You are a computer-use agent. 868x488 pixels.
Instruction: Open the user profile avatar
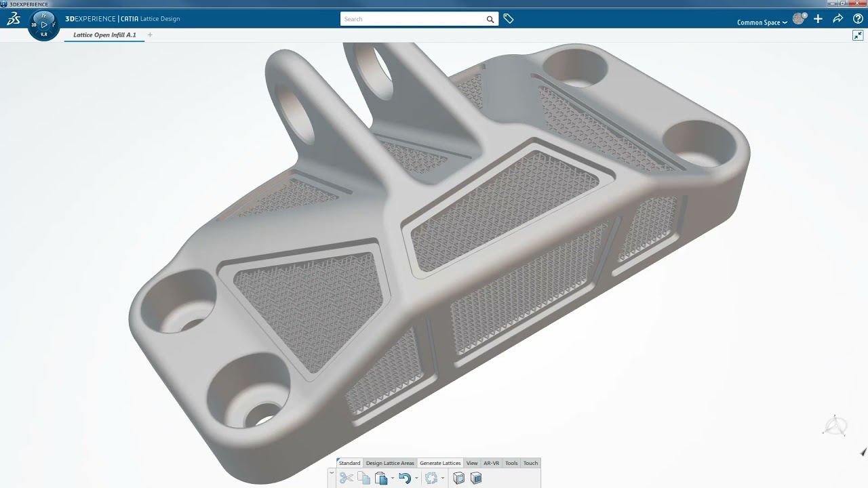click(800, 19)
